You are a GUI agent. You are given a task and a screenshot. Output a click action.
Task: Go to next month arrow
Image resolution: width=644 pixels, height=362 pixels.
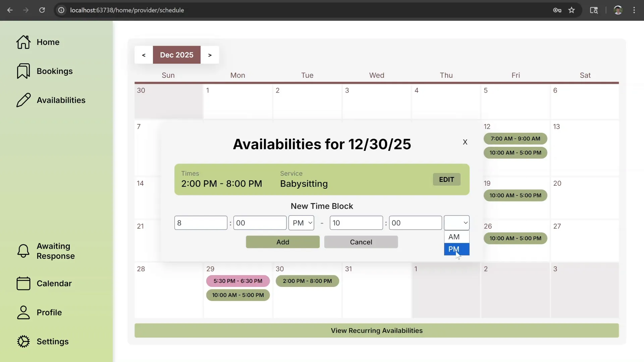click(210, 55)
